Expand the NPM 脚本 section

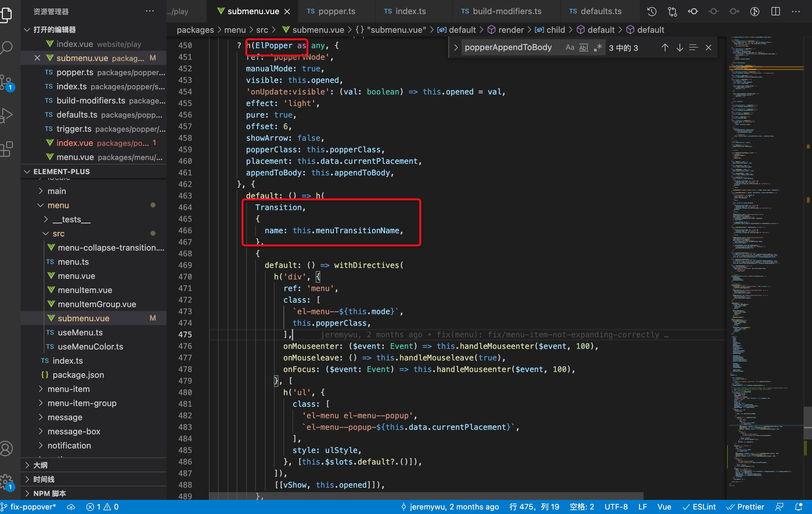click(94, 493)
